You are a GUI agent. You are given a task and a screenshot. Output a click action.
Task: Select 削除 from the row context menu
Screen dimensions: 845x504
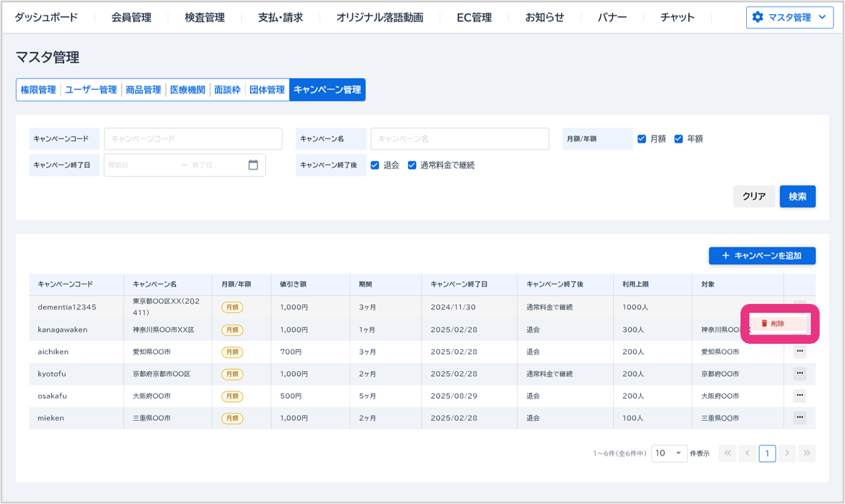coord(778,324)
